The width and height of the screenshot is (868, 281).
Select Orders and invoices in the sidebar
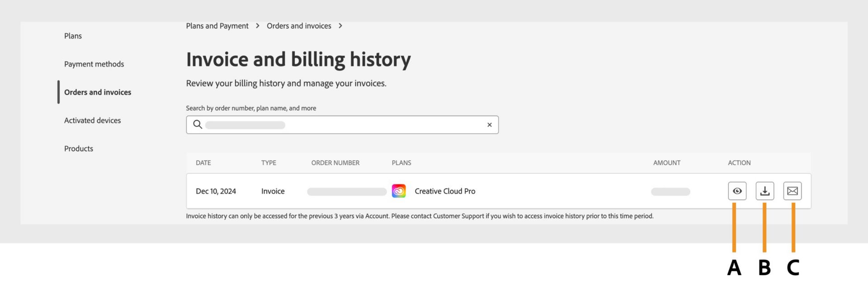pyautogui.click(x=98, y=92)
